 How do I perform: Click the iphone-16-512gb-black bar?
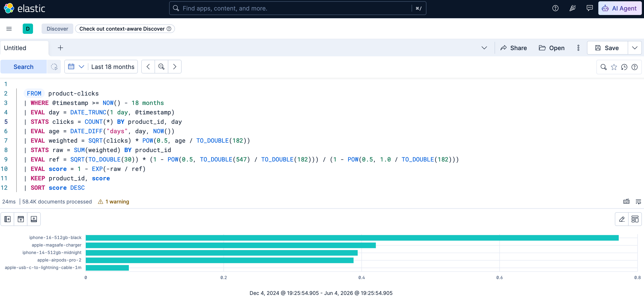point(352,238)
